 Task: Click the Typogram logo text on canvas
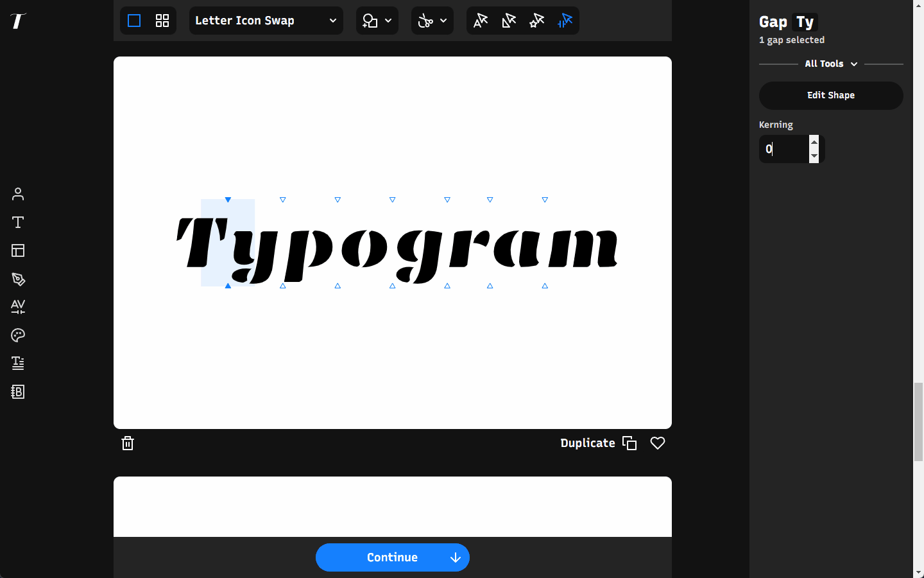[x=397, y=249]
